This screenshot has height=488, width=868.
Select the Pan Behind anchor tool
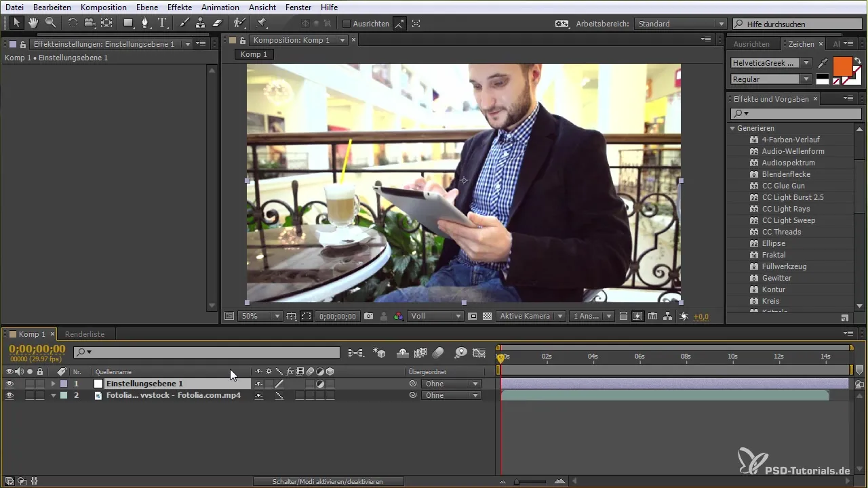click(x=106, y=23)
